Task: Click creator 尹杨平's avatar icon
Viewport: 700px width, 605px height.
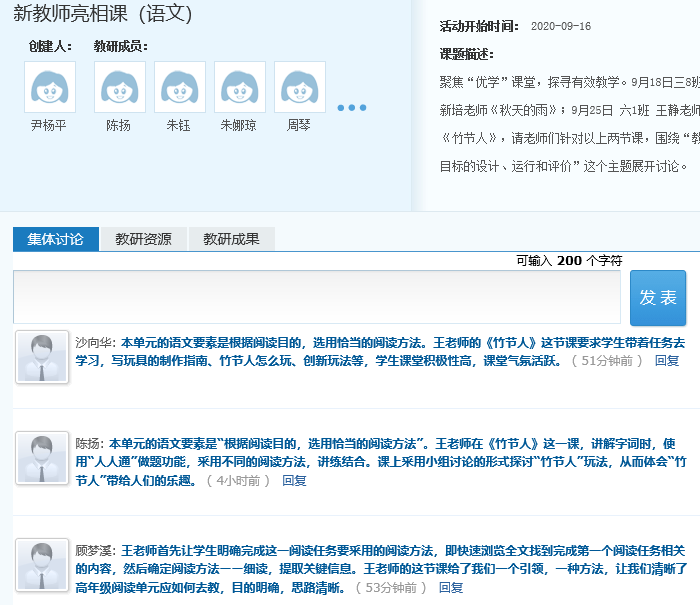Action: pos(49,87)
